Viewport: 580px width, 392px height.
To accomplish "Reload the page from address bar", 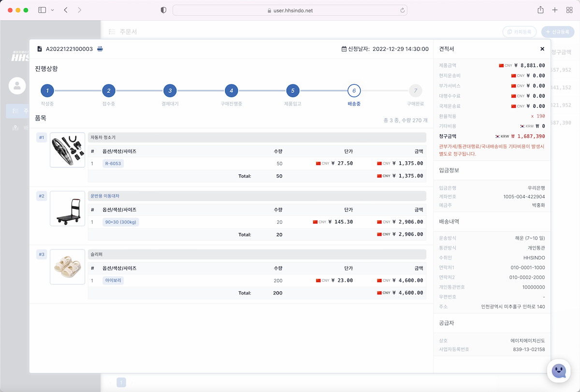I will (x=402, y=10).
